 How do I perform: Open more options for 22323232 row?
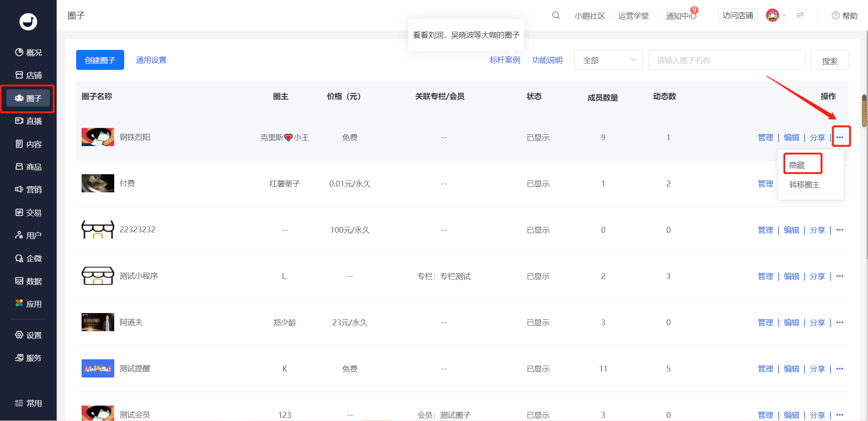pos(840,230)
